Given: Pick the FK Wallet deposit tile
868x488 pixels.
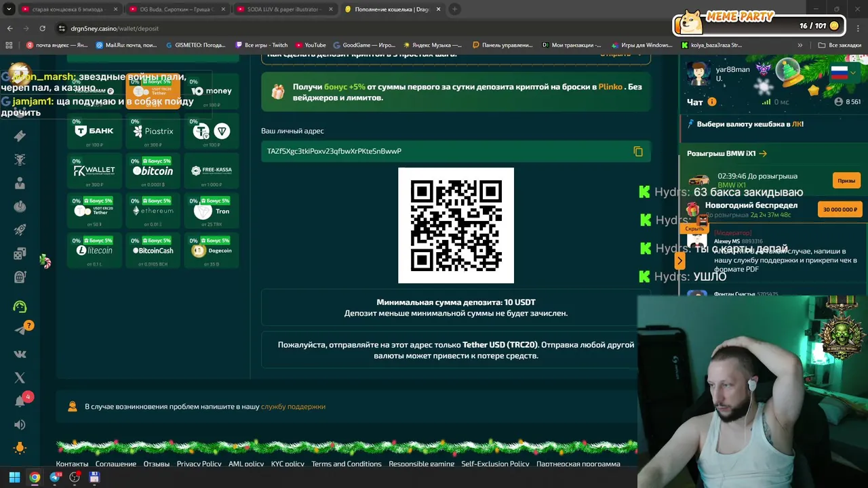Looking at the screenshot, I should click(94, 171).
